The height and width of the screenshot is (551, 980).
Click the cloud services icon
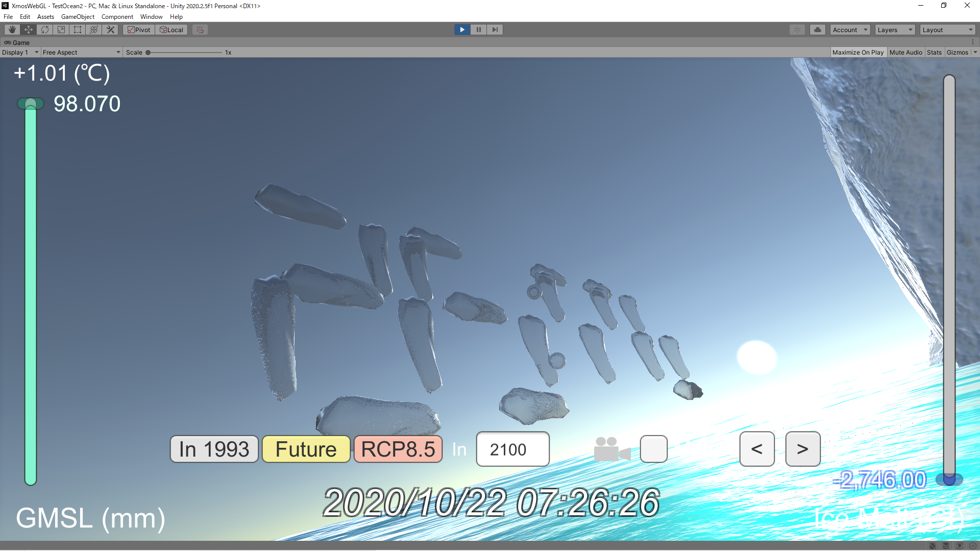[x=818, y=30]
